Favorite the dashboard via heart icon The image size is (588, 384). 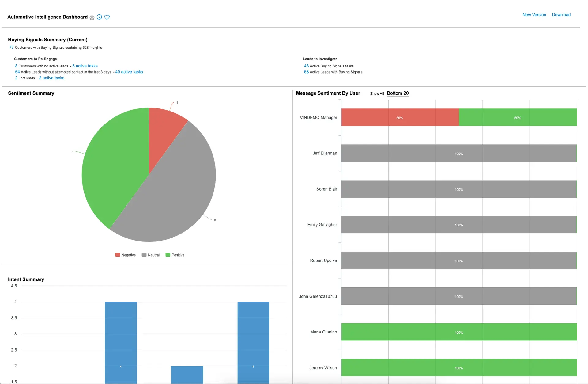[107, 17]
